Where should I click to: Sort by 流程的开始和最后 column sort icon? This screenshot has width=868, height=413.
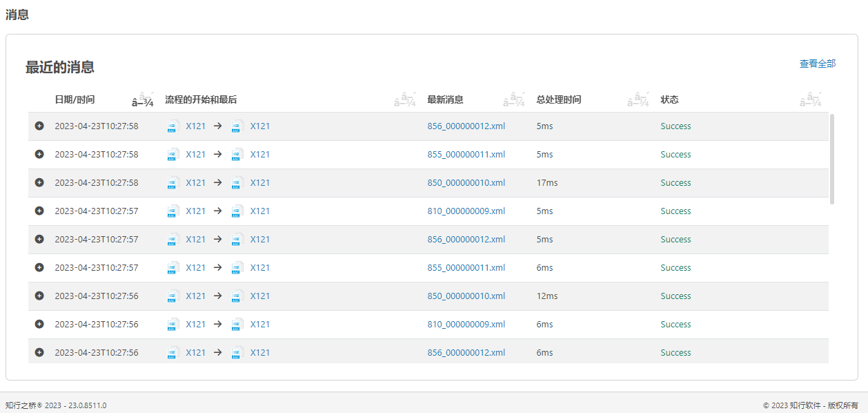tap(405, 100)
